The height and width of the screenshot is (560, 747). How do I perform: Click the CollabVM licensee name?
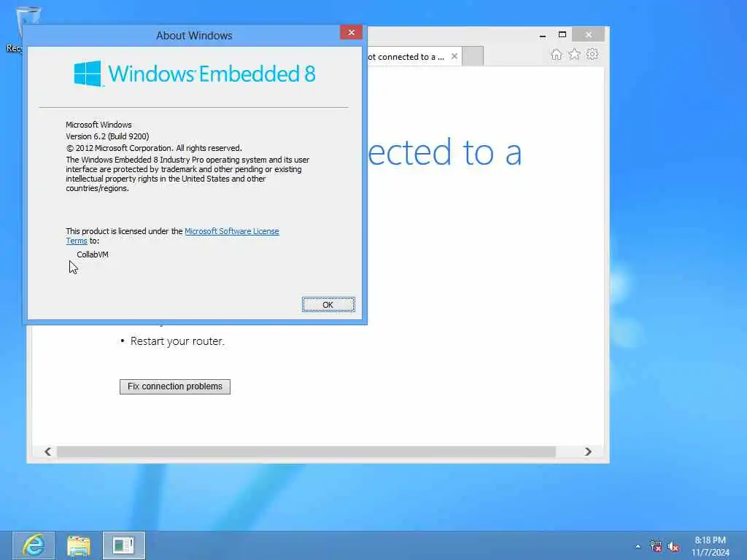(x=93, y=254)
